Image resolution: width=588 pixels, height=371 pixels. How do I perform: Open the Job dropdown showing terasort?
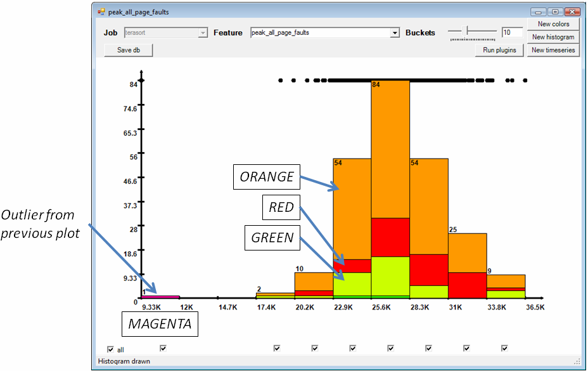[203, 33]
